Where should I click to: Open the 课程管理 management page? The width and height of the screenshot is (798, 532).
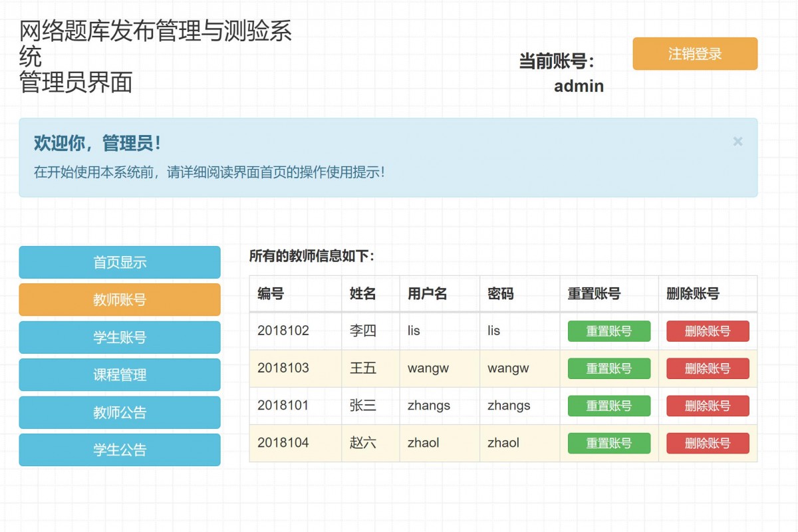(120, 374)
